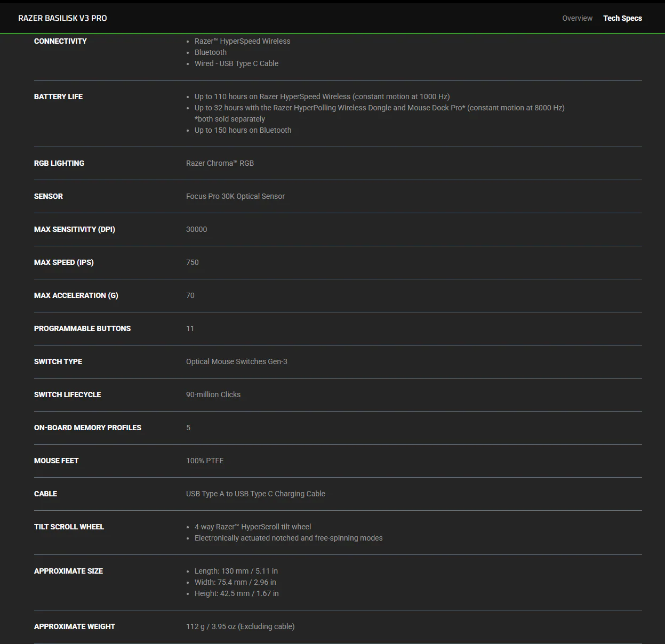Click the 'Bluetooth' connectivity entry

pyautogui.click(x=211, y=52)
